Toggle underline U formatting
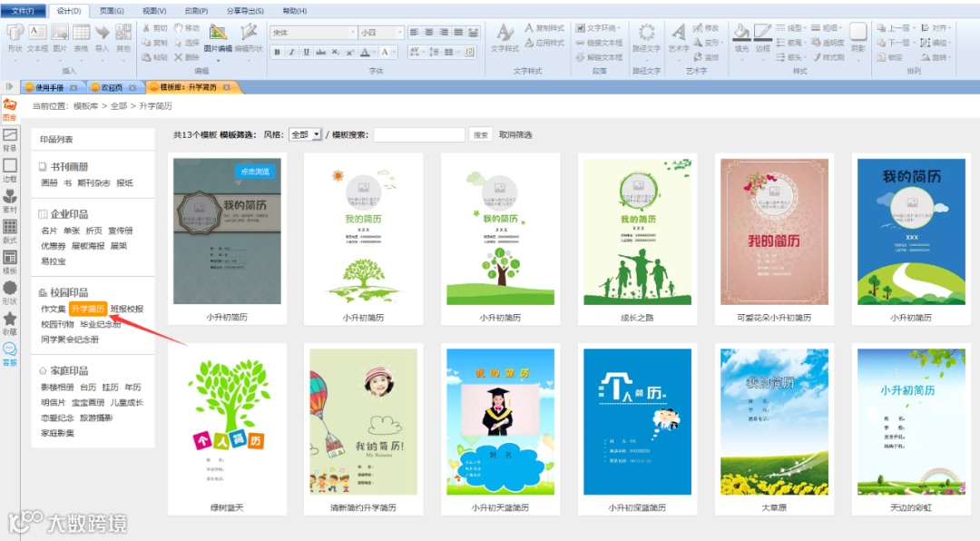 [306, 52]
